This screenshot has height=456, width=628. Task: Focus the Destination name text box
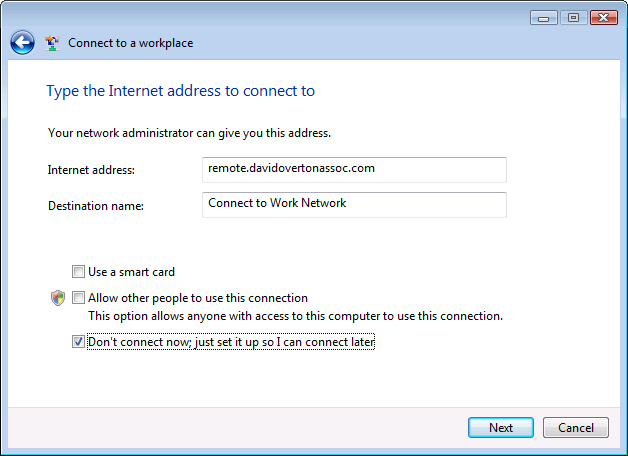pos(354,205)
